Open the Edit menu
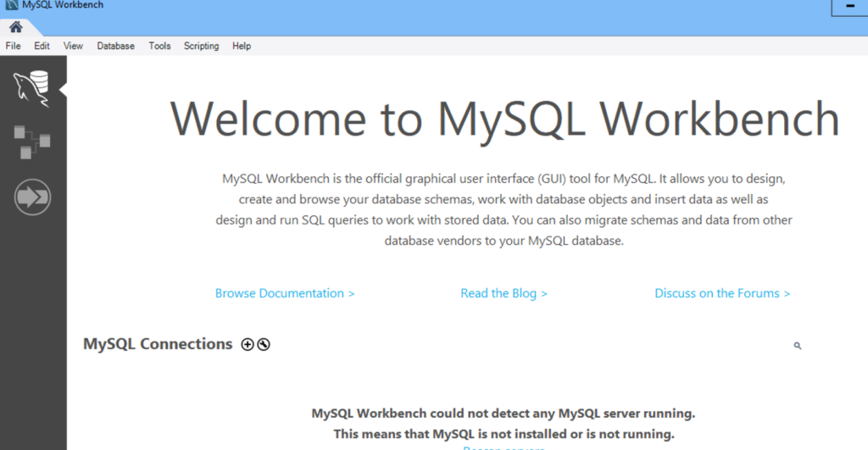The width and height of the screenshot is (868, 450). pos(42,46)
